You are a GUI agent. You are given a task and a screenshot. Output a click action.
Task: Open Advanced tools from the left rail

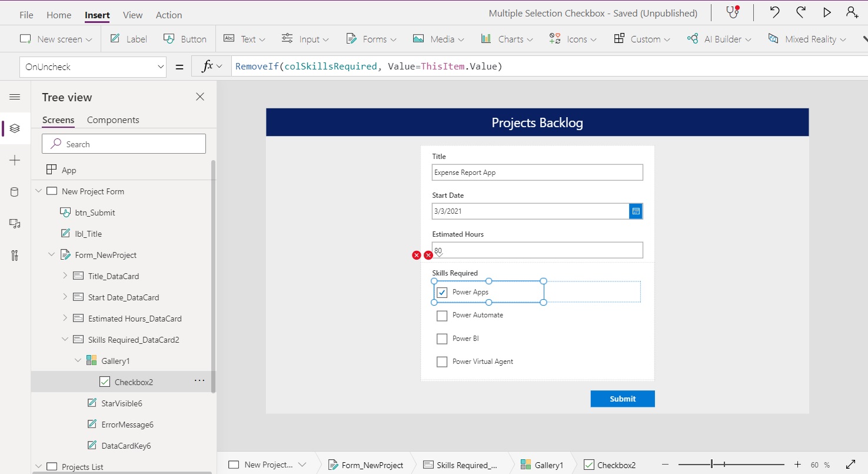[x=15, y=255]
